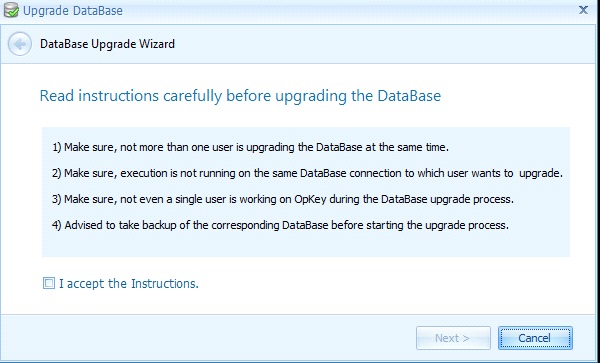Select instruction 1 about one user upgrading
The image size is (600, 363).
(250, 147)
